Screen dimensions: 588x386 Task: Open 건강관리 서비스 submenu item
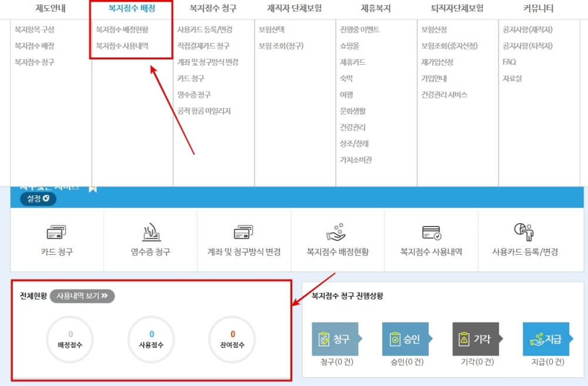pyautogui.click(x=445, y=95)
